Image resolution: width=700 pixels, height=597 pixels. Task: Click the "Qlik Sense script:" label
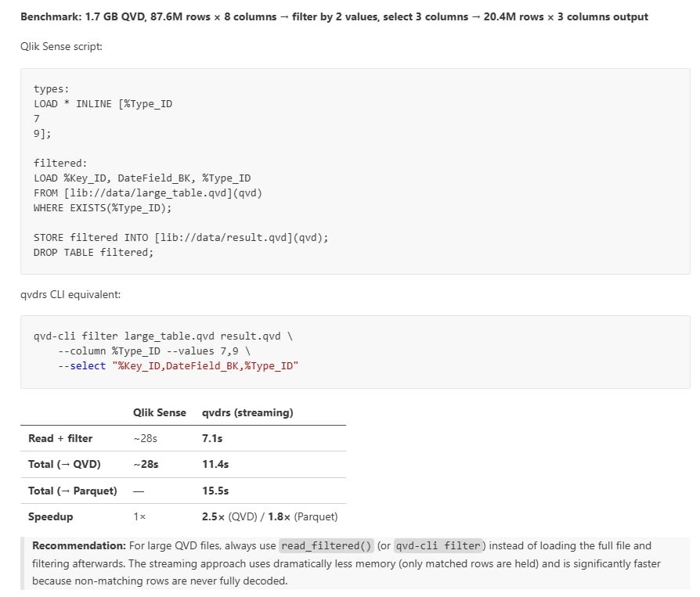point(61,47)
